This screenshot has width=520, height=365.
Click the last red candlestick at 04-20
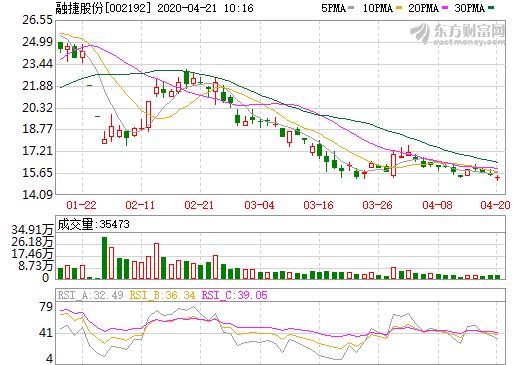(x=497, y=178)
